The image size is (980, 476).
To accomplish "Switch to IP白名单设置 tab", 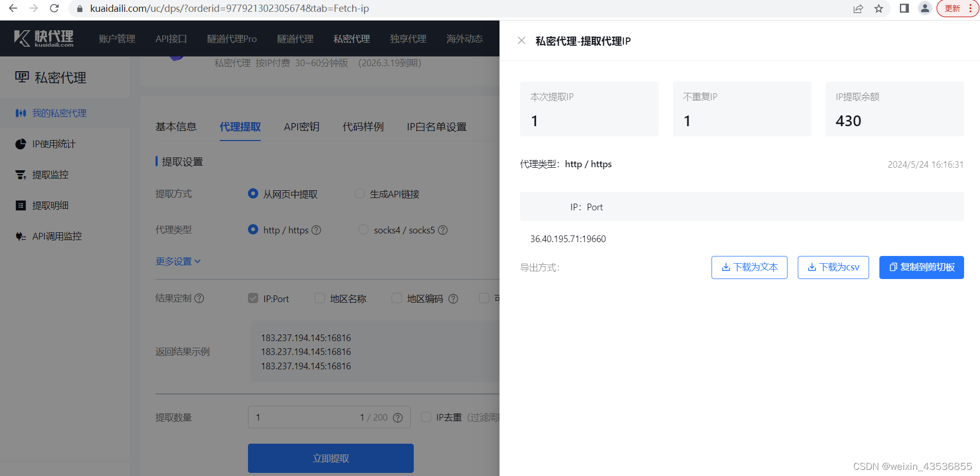I will tap(437, 127).
